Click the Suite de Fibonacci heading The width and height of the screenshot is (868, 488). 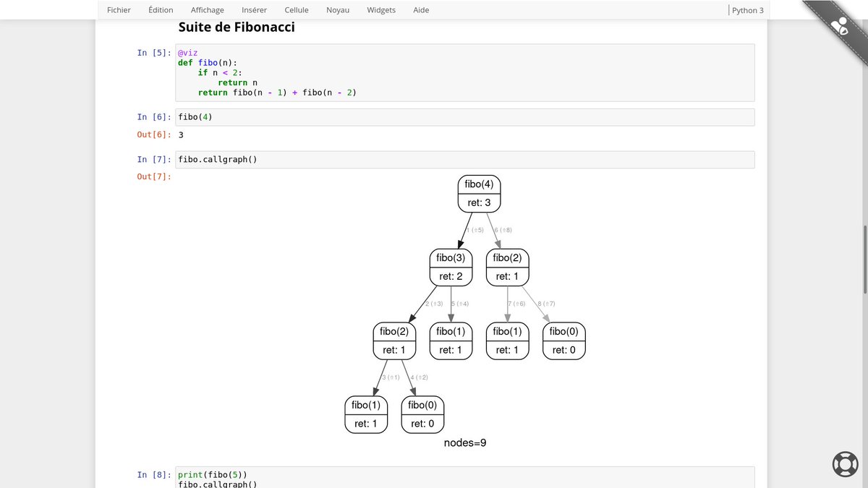click(x=236, y=27)
